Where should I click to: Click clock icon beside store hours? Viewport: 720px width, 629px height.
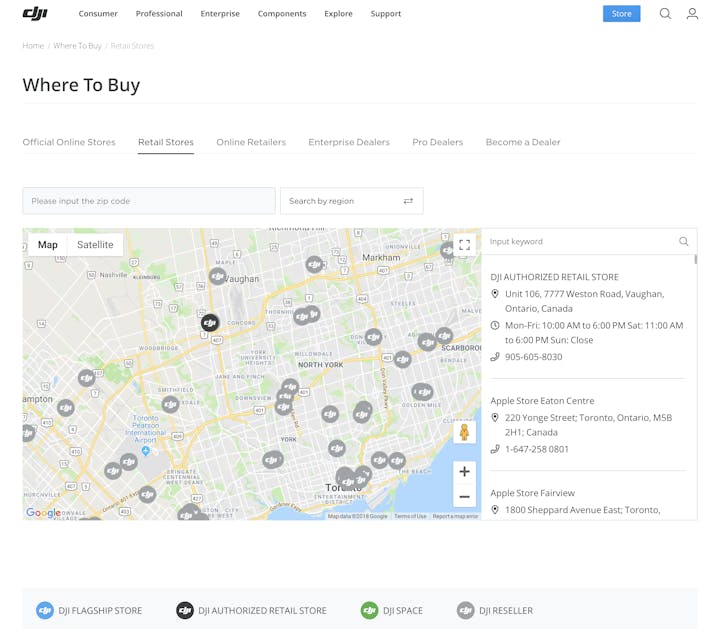pos(495,326)
